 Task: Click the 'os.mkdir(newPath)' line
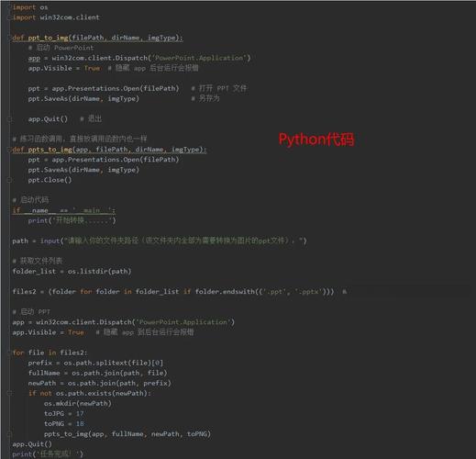coord(78,404)
